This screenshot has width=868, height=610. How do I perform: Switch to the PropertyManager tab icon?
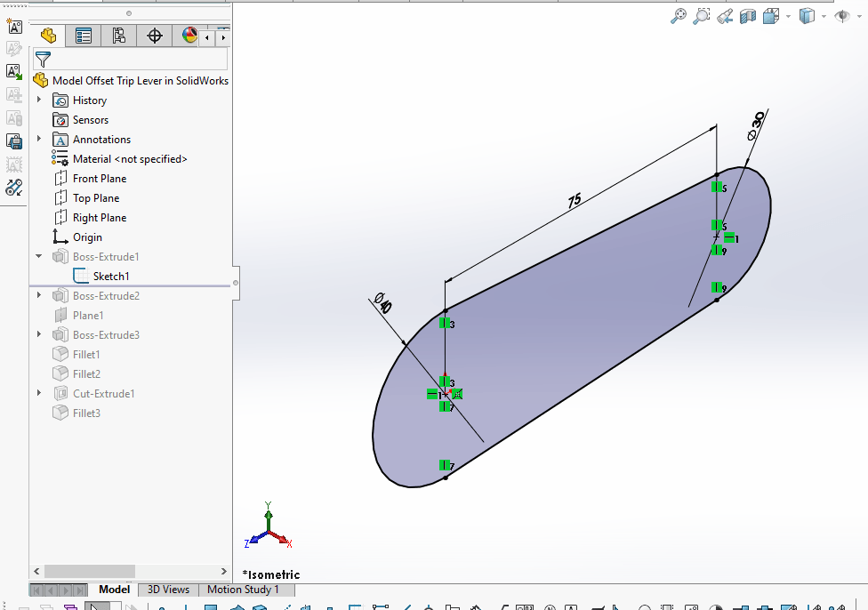[84, 36]
